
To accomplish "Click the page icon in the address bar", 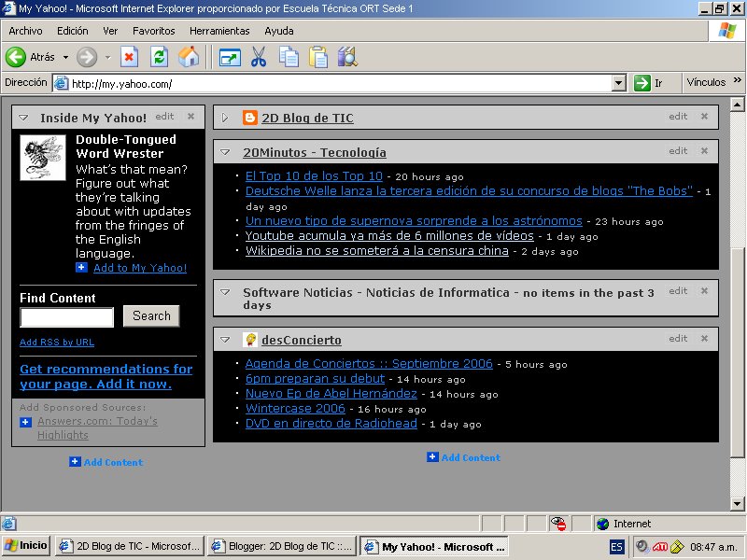I will (61, 83).
